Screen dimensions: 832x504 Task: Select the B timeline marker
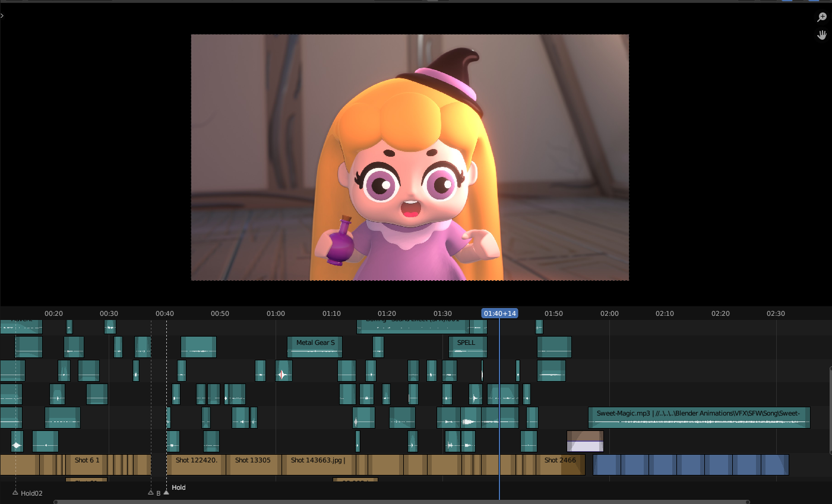[x=151, y=493]
